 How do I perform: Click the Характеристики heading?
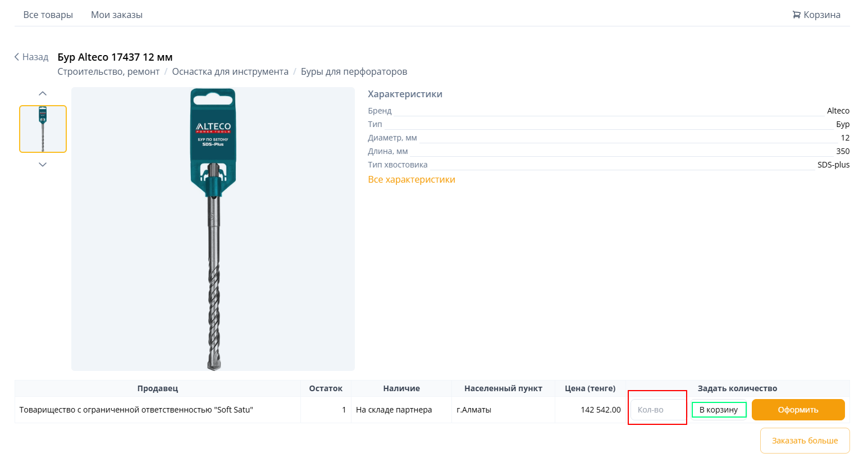pos(405,94)
